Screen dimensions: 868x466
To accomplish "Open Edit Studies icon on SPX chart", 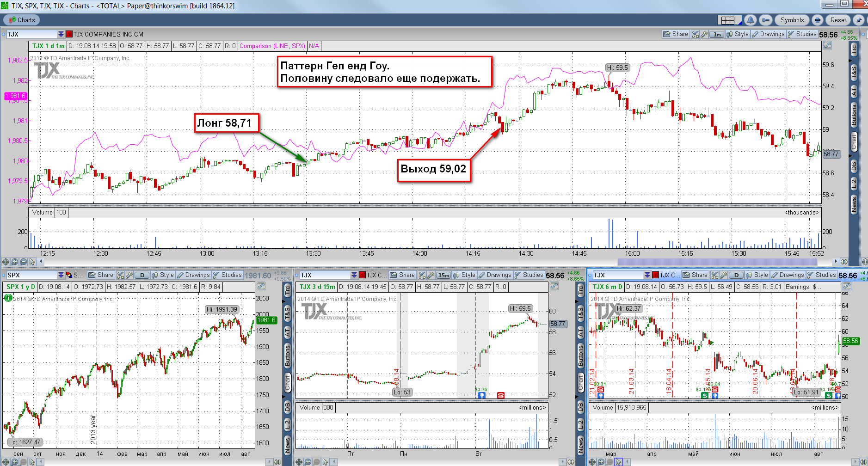I will pos(120,275).
